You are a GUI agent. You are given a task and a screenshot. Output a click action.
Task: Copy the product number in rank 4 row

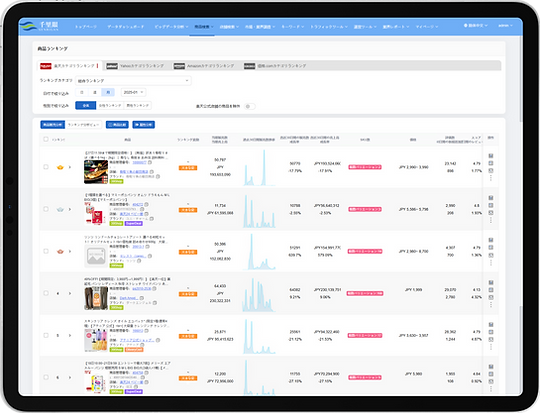154,289
